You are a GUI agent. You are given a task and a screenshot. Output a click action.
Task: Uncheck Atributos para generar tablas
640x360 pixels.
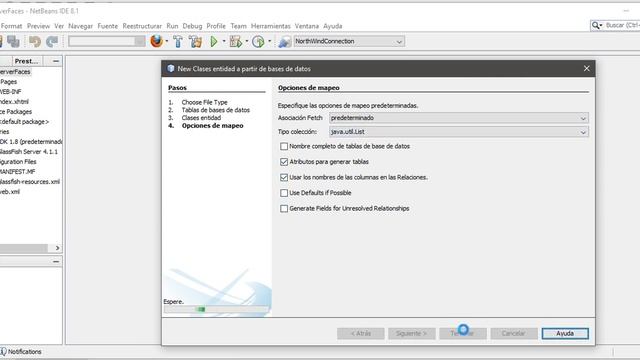284,162
